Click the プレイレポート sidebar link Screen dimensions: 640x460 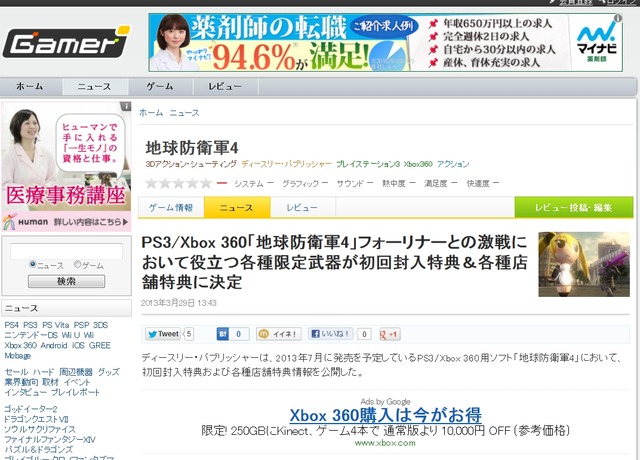point(75,392)
